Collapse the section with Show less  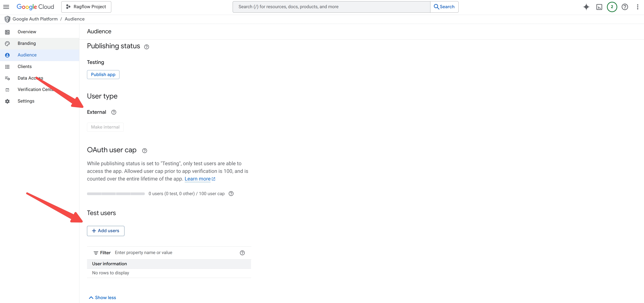[102, 298]
